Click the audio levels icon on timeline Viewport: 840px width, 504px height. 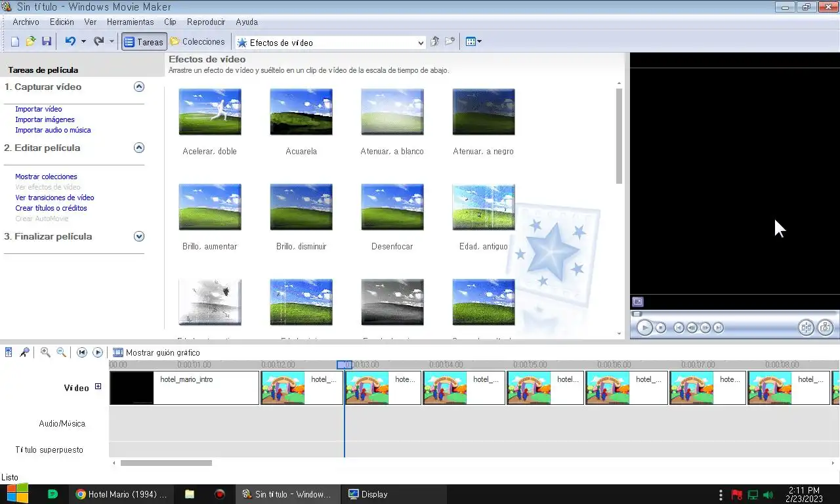[9, 352]
